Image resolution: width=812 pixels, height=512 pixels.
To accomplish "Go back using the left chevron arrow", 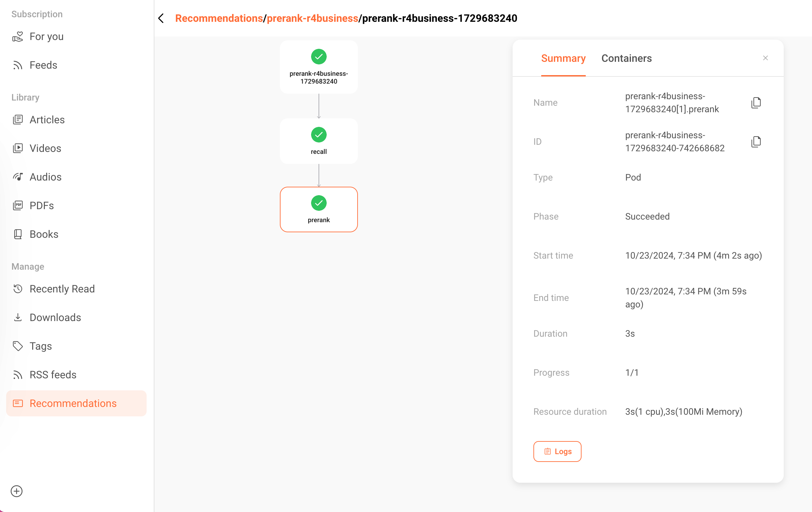I will [161, 18].
